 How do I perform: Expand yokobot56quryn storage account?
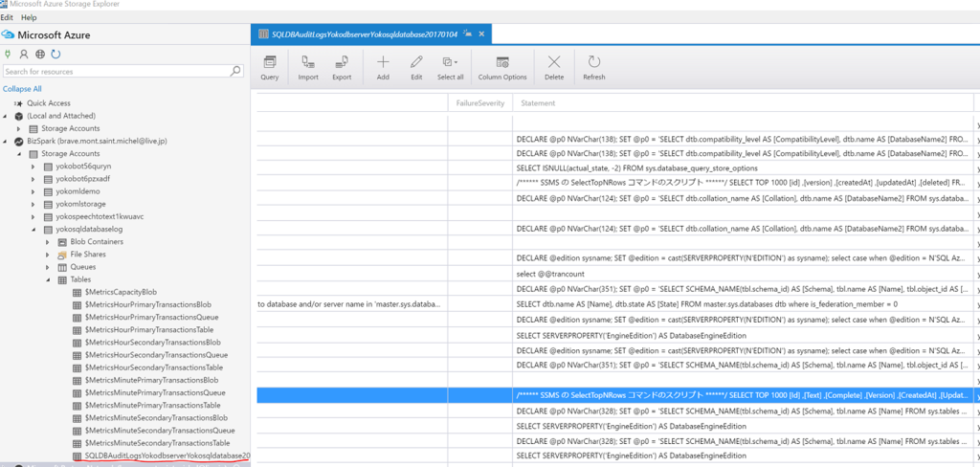[x=33, y=167]
